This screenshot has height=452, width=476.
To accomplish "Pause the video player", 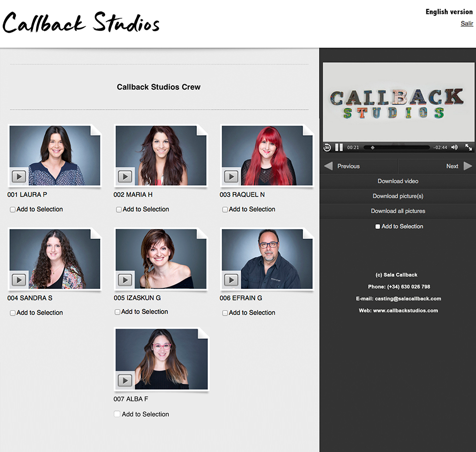I will [339, 147].
